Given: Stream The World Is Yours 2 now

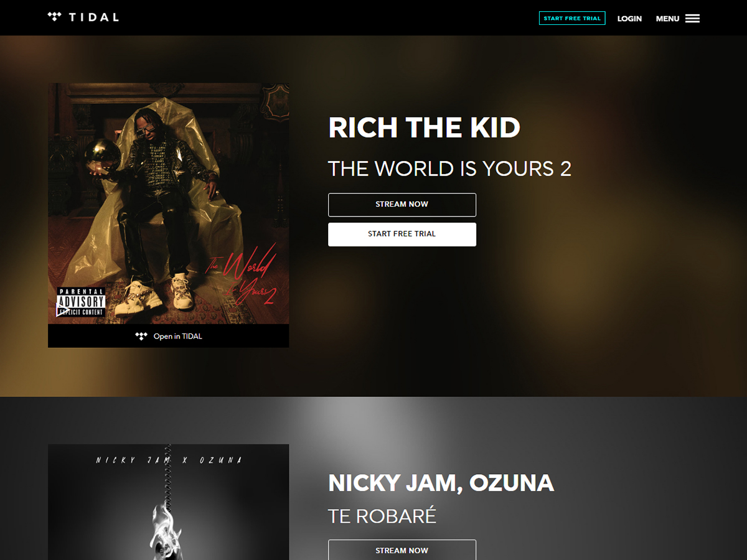Looking at the screenshot, I should coord(402,204).
